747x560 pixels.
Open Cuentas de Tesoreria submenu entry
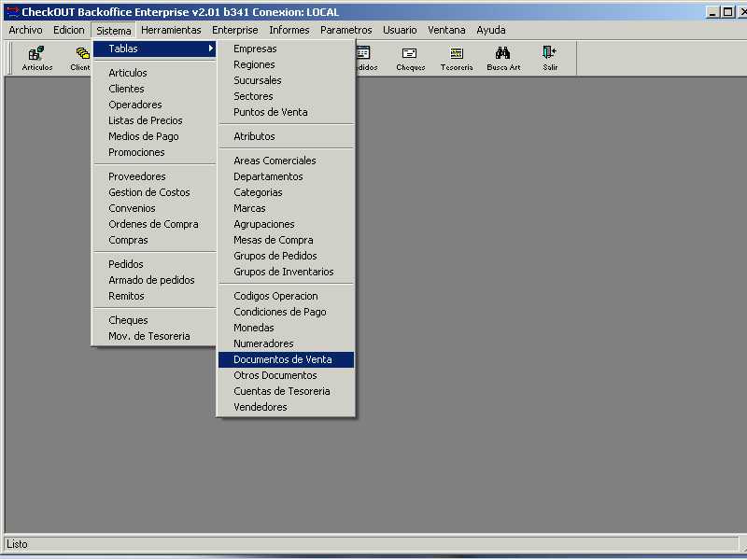coord(286,391)
